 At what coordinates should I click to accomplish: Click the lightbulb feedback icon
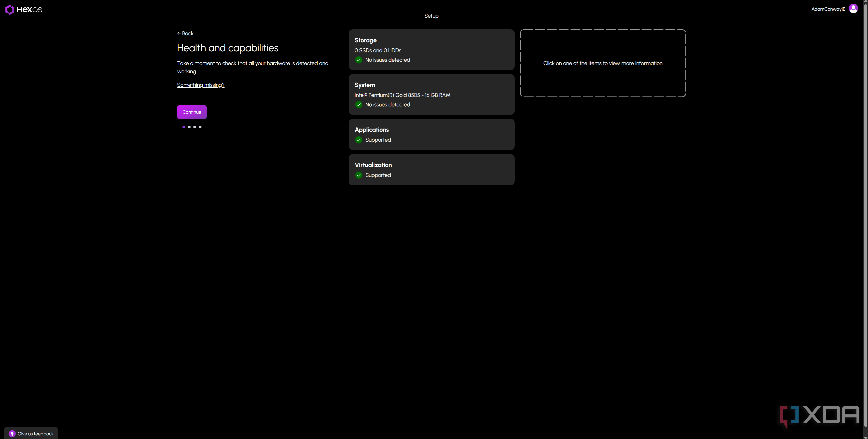pos(12,434)
